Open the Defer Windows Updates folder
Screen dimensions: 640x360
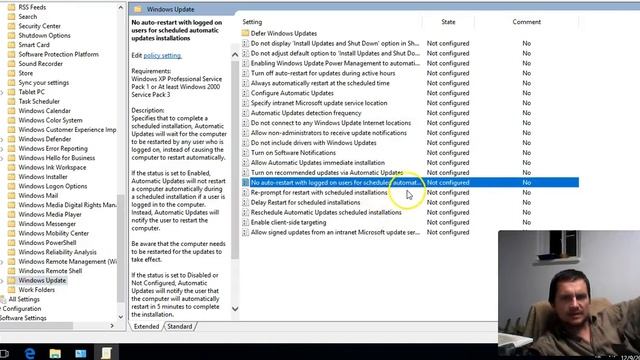[x=284, y=33]
